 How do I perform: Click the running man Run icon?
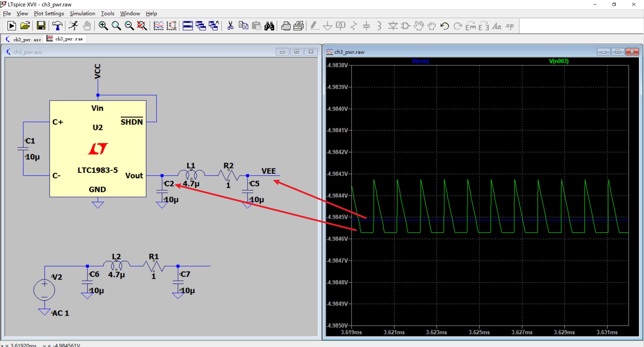(73, 26)
